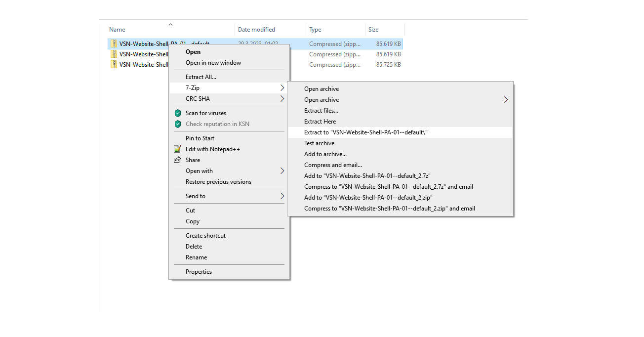Click the Share icon in the context menu
The height and width of the screenshot is (337, 644).
click(x=178, y=160)
